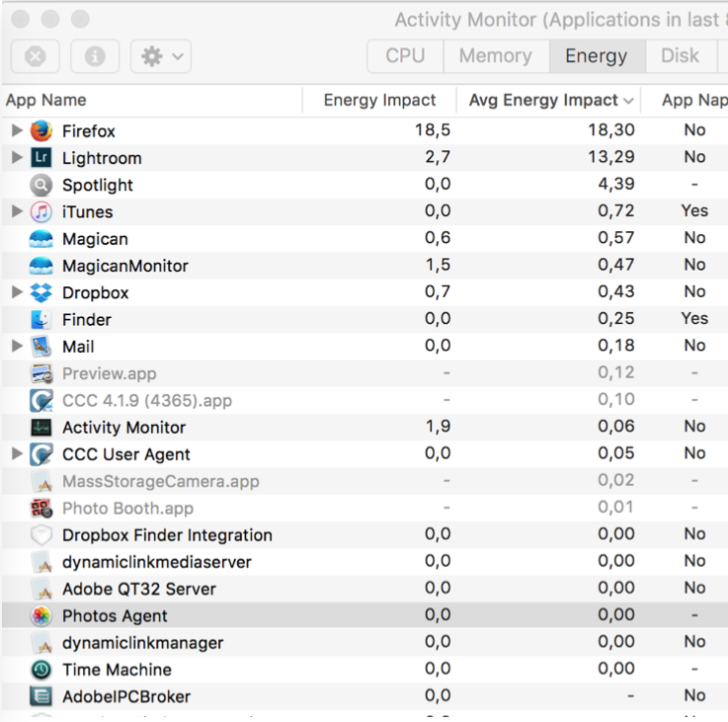Viewport: 728px width, 722px height.
Task: Click the AdobeIPCBroker icon
Action: pos(41,696)
